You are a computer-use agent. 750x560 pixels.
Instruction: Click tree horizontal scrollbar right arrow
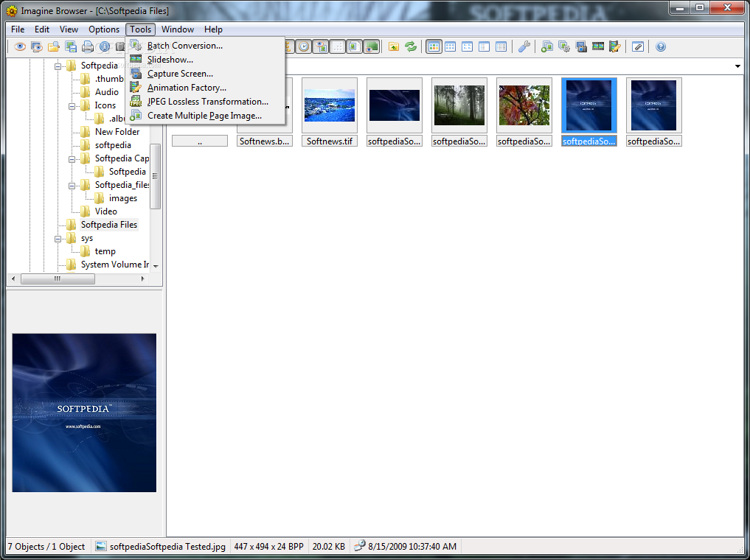point(142,279)
